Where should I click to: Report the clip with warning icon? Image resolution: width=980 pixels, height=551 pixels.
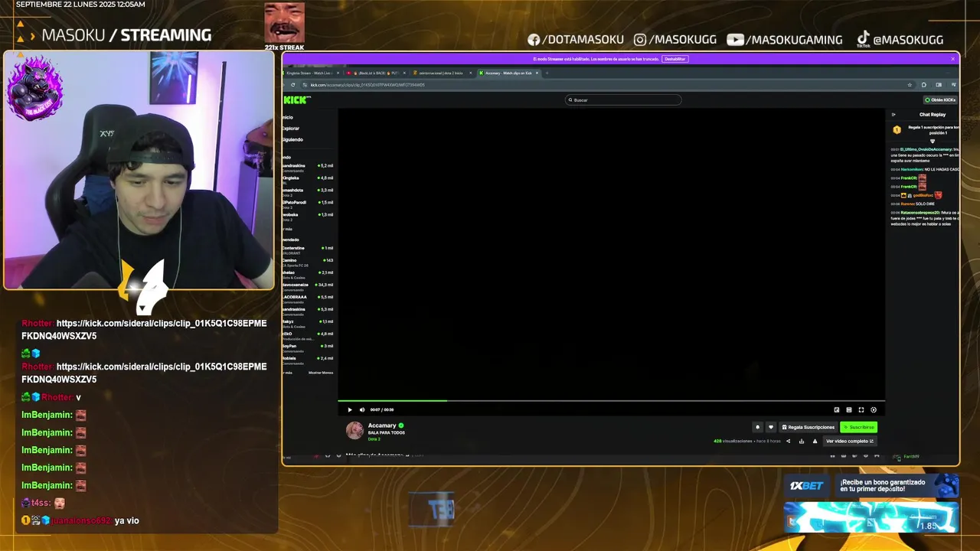[x=815, y=441]
